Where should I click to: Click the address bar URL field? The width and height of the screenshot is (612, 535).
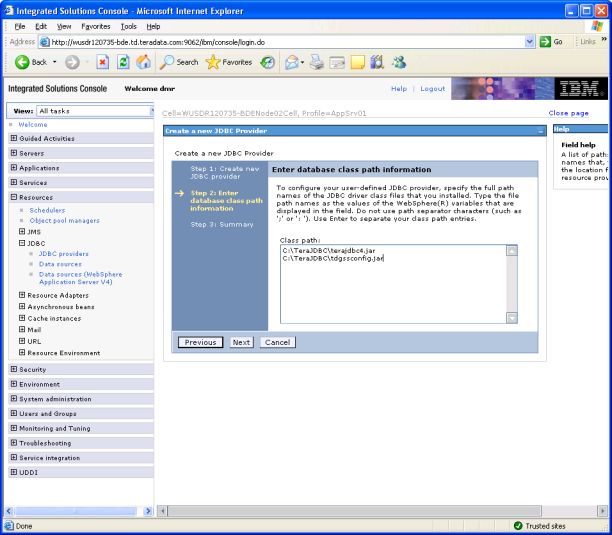287,42
